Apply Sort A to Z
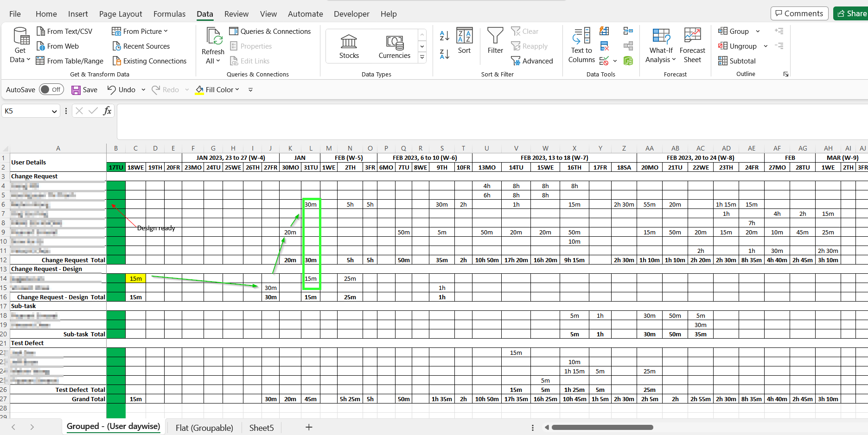Viewport: 868px width, 435px height. [x=444, y=35]
